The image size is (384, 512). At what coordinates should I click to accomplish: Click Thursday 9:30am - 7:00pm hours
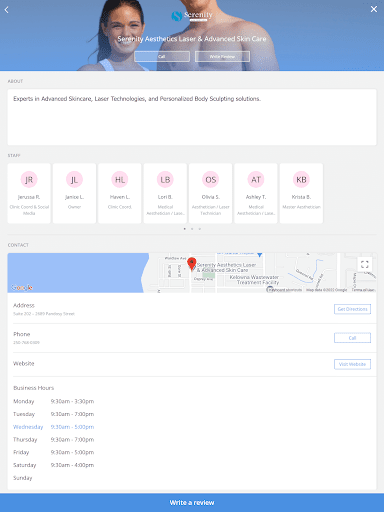pyautogui.click(x=54, y=439)
